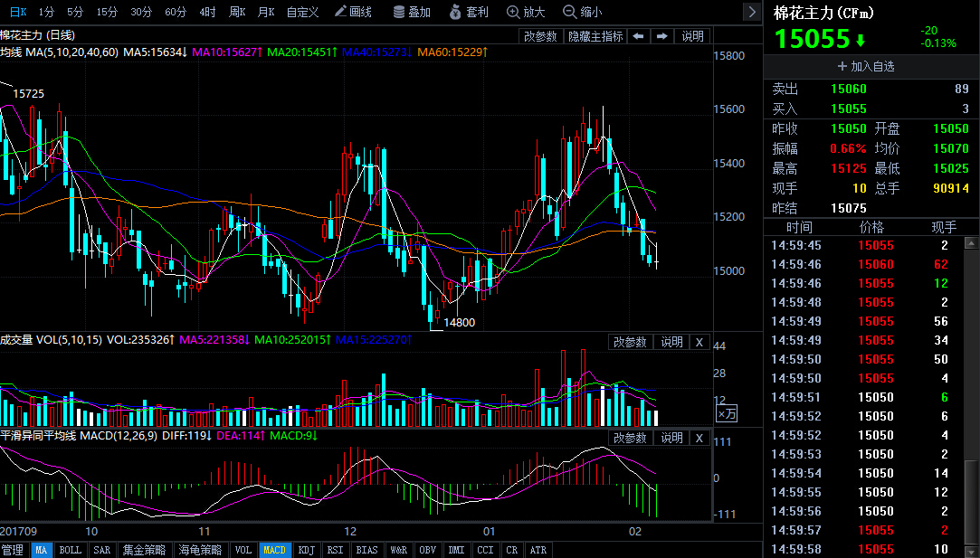980x558 pixels.
Task: Click MACD panel 改参数 button
Action: 630,438
